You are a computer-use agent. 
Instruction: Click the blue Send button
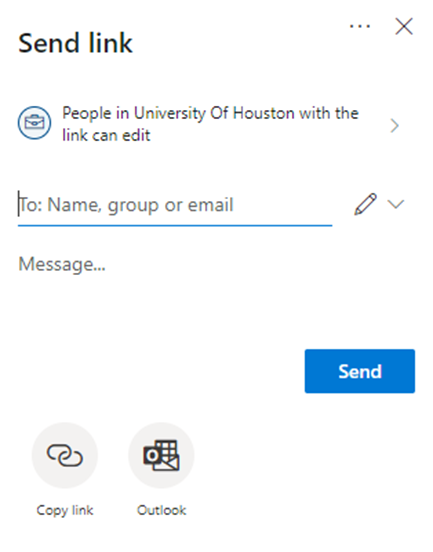point(360,371)
